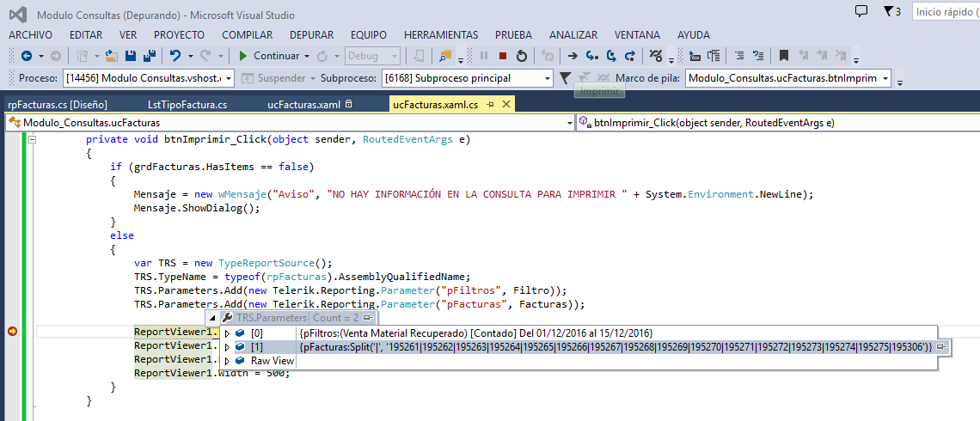Click the pFiltros value text in datatip
Screen dimensions: 980x421
(x=476, y=333)
